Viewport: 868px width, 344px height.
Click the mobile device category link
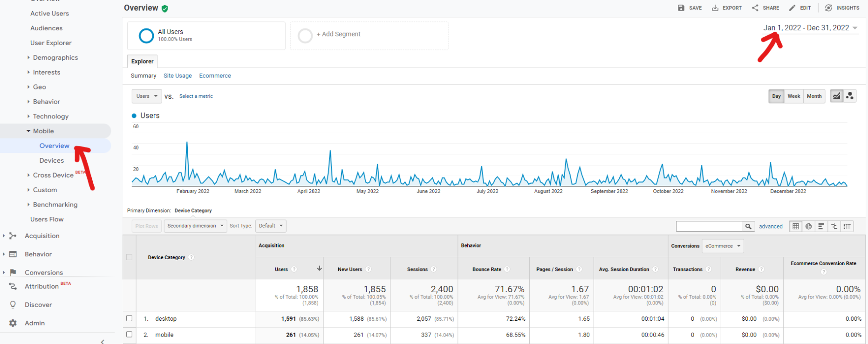[164, 335]
